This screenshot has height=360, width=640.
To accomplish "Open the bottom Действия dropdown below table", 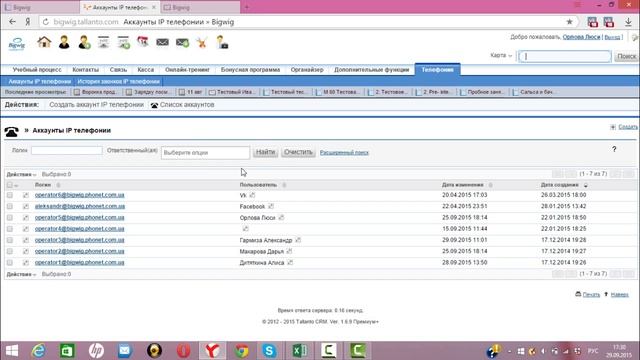I will (x=21, y=274).
